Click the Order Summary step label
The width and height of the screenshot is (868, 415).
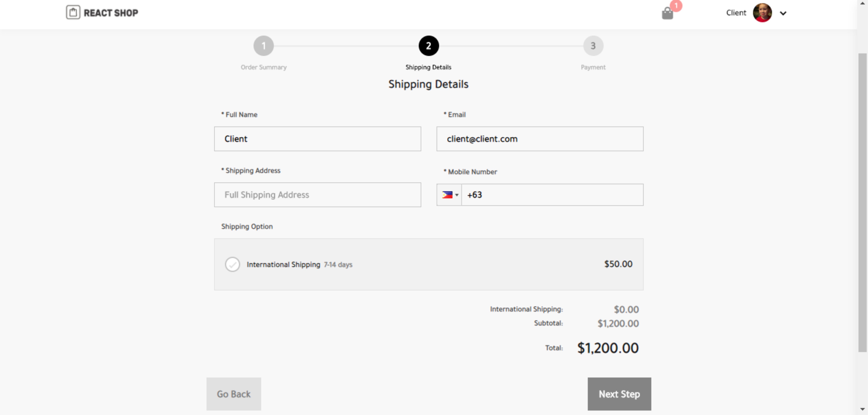264,67
